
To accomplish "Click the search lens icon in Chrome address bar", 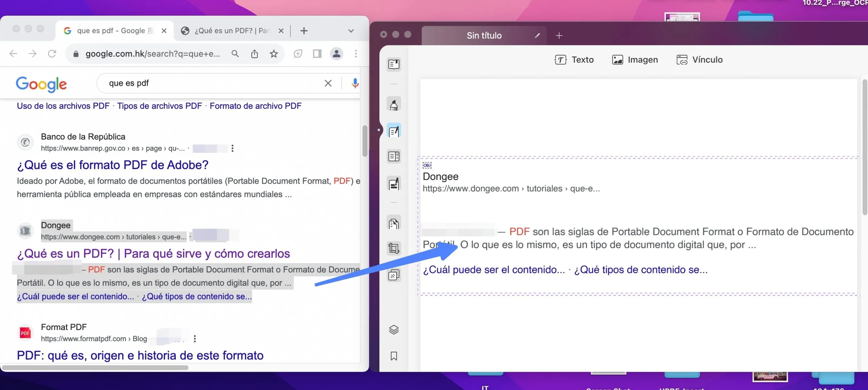I will click(x=235, y=54).
